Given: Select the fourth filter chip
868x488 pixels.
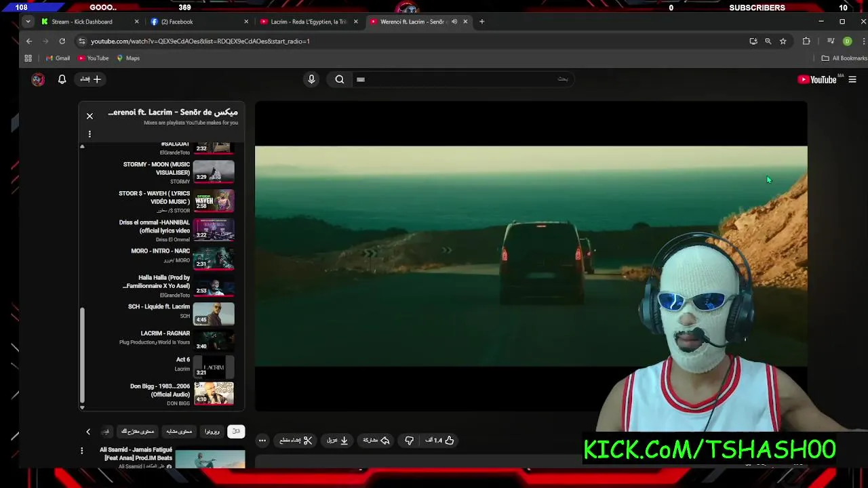Looking at the screenshot, I should [x=138, y=432].
